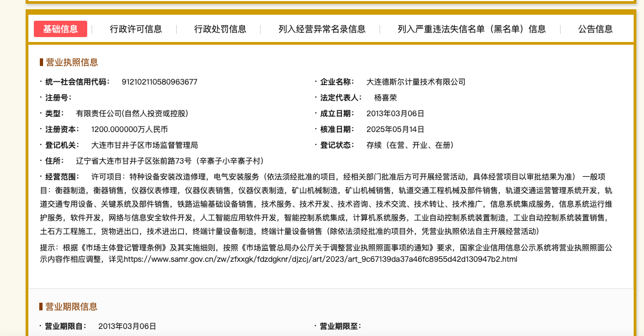Click registration authority 大连市甘井子区市场监督管理局
This screenshot has height=336, width=644.
pos(145,145)
